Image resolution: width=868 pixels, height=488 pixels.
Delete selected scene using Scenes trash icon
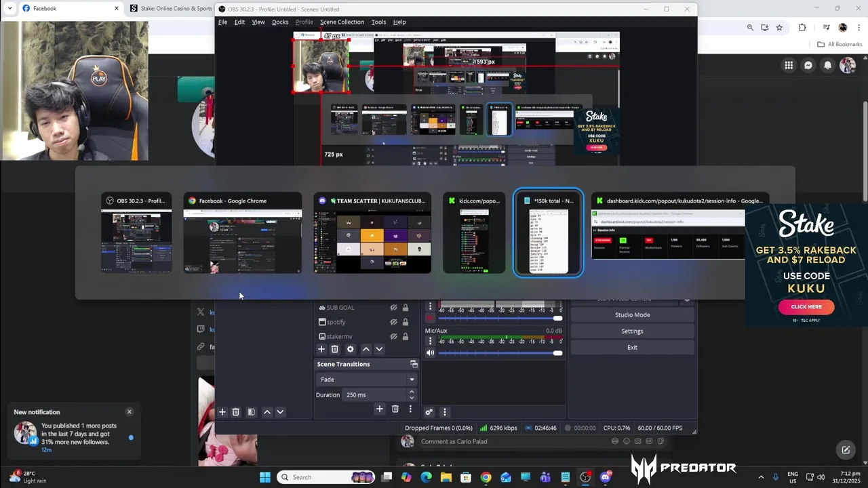click(236, 412)
